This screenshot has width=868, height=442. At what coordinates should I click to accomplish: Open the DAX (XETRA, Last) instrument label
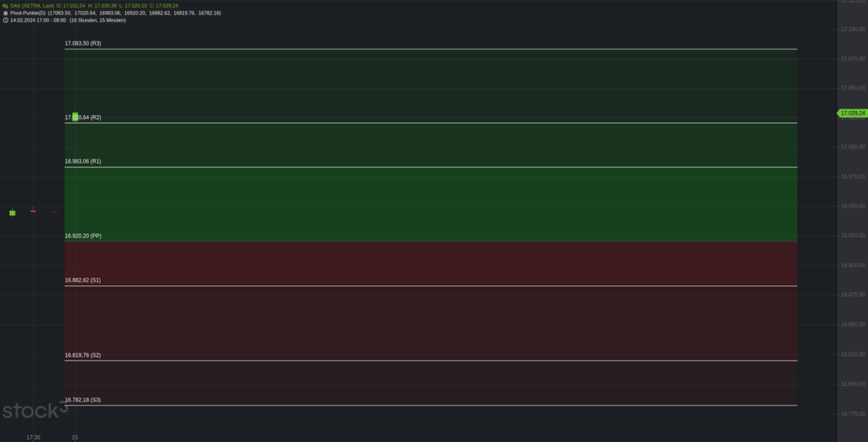[x=32, y=6]
